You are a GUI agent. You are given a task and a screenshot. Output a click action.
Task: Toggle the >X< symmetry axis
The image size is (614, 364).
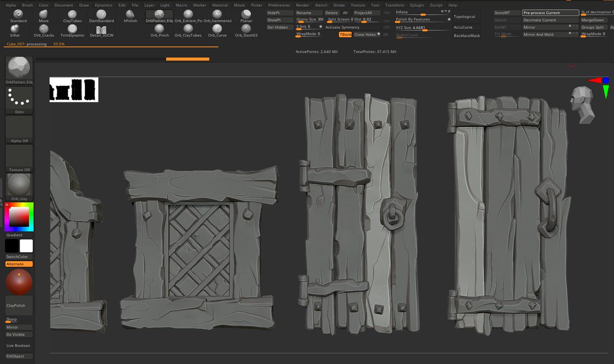click(x=387, y=13)
